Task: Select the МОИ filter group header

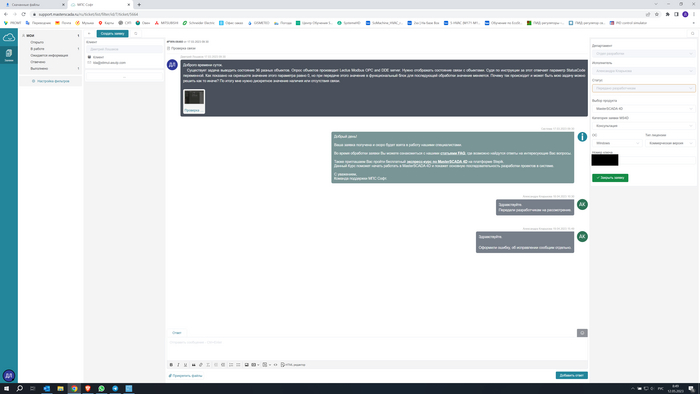Action: (30, 36)
